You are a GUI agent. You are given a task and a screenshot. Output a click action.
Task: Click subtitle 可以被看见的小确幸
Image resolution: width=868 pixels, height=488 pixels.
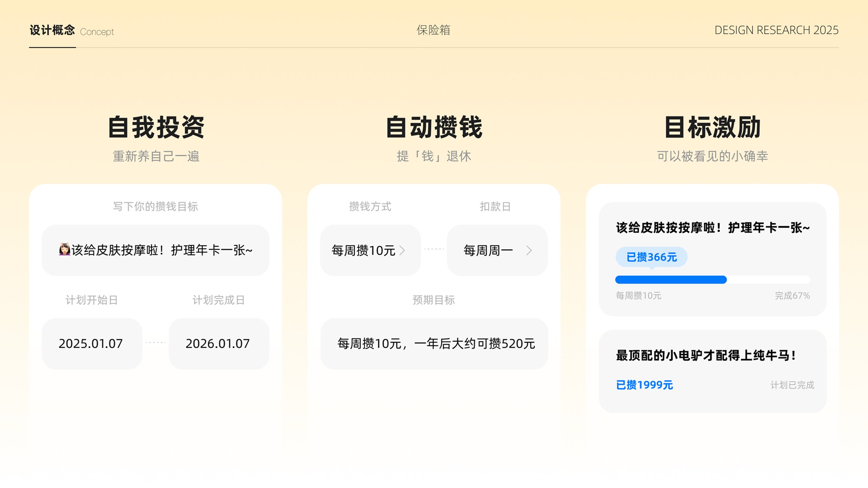click(x=712, y=156)
